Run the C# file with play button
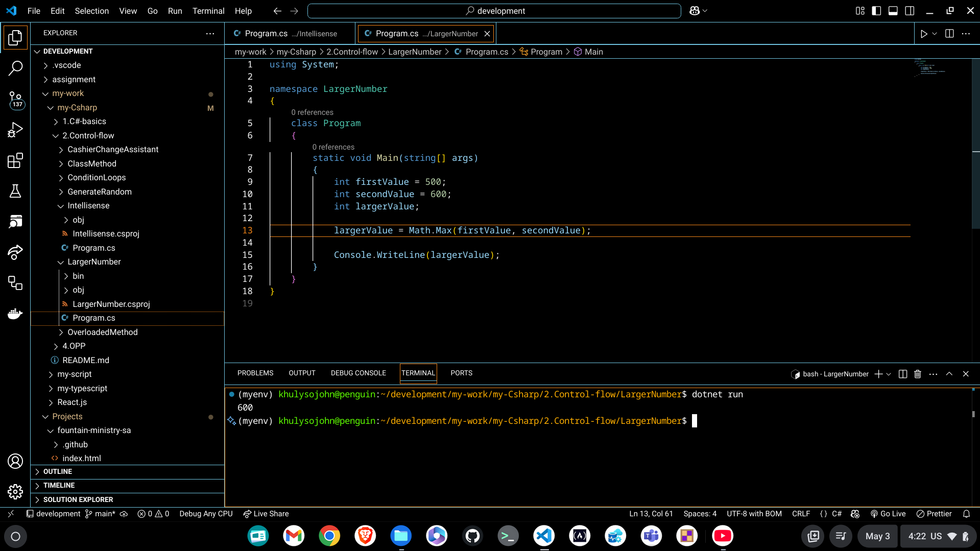The width and height of the screenshot is (980, 551). pyautogui.click(x=924, y=34)
